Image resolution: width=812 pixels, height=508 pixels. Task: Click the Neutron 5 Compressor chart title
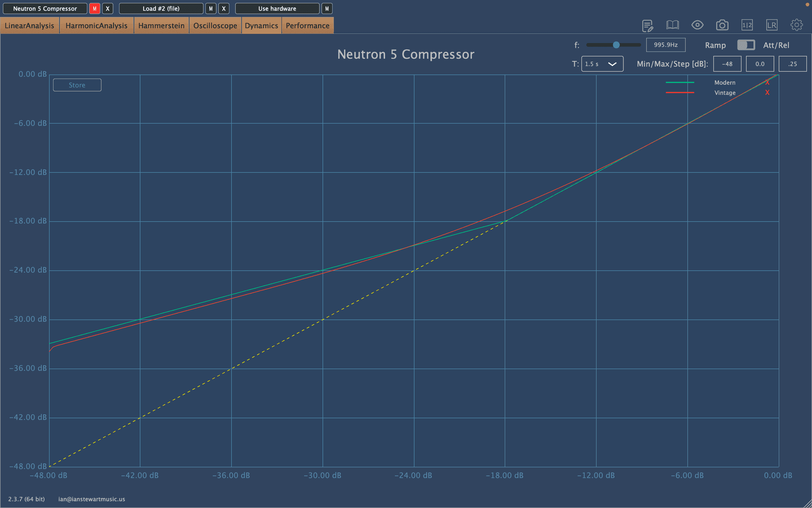pos(406,55)
